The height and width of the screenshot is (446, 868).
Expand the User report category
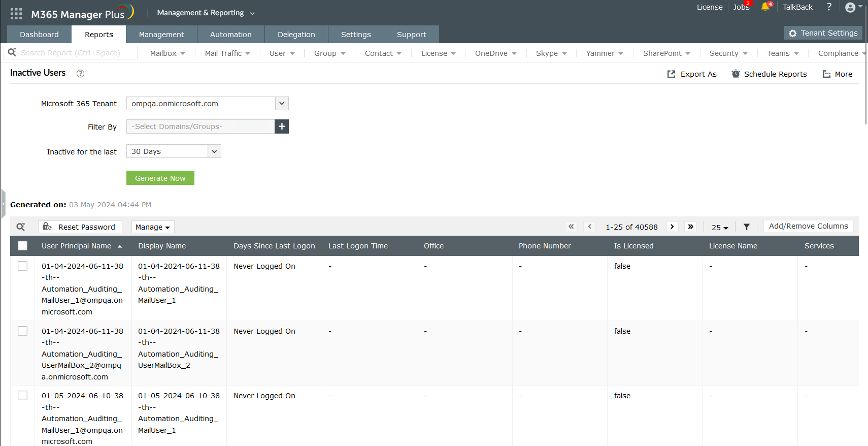(x=282, y=53)
